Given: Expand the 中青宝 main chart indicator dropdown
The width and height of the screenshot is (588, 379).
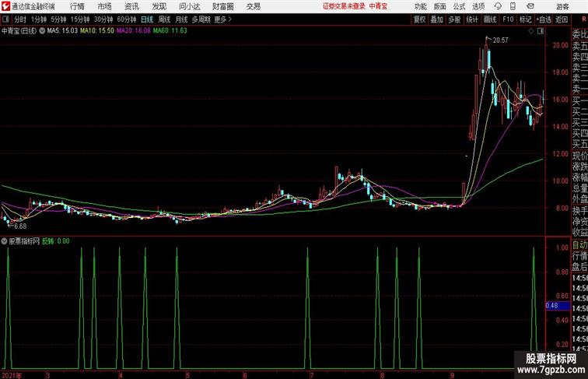Looking at the screenshot, I should click(x=42, y=31).
